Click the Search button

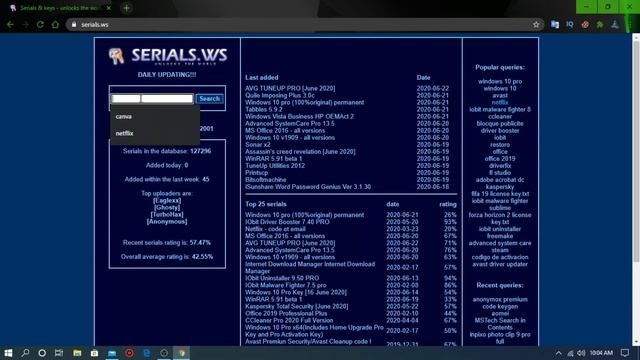pyautogui.click(x=209, y=98)
